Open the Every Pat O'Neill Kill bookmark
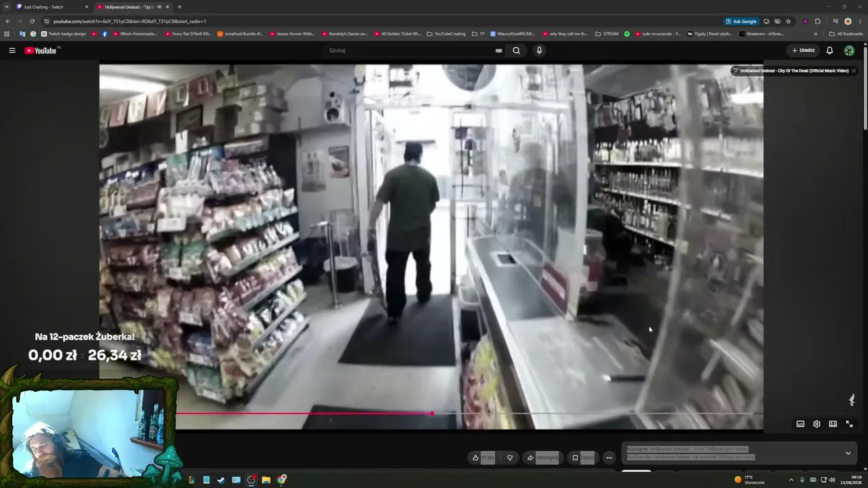The height and width of the screenshot is (488, 868). click(x=189, y=34)
